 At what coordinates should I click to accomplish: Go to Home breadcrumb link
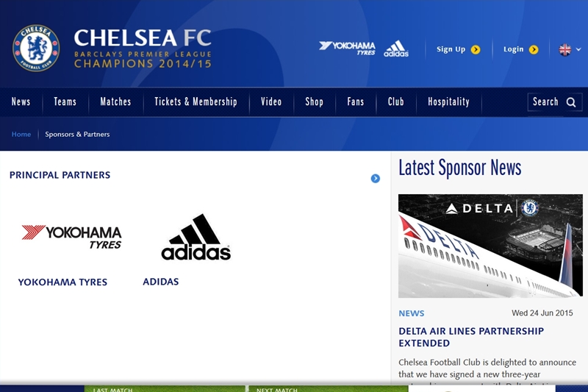pyautogui.click(x=21, y=135)
